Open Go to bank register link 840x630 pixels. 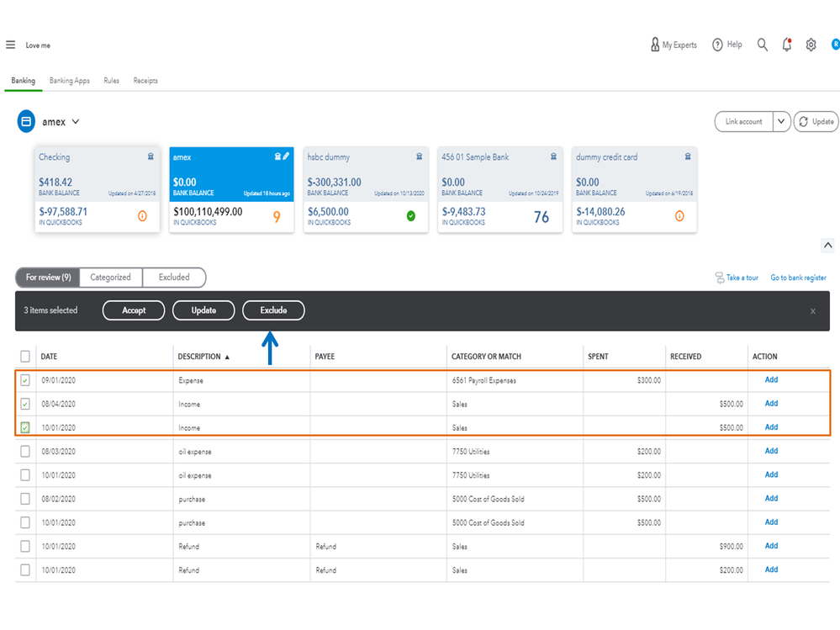[x=798, y=278]
